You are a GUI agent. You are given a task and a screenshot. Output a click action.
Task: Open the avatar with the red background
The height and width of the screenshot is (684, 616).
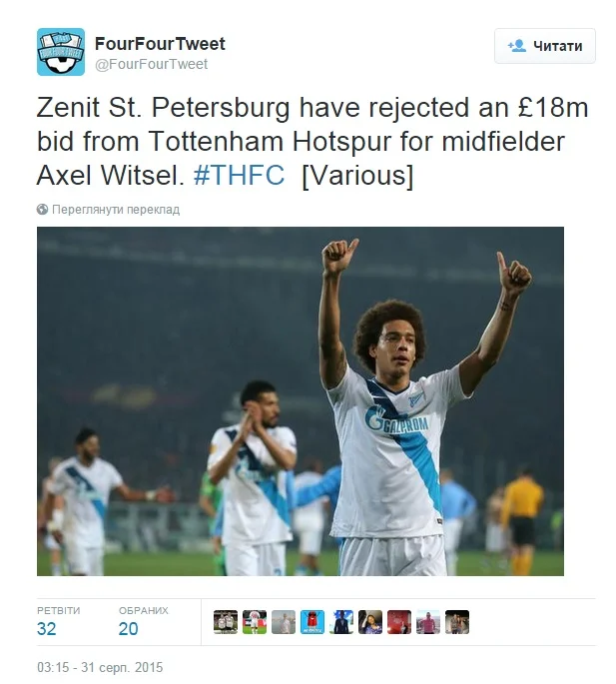point(399,622)
